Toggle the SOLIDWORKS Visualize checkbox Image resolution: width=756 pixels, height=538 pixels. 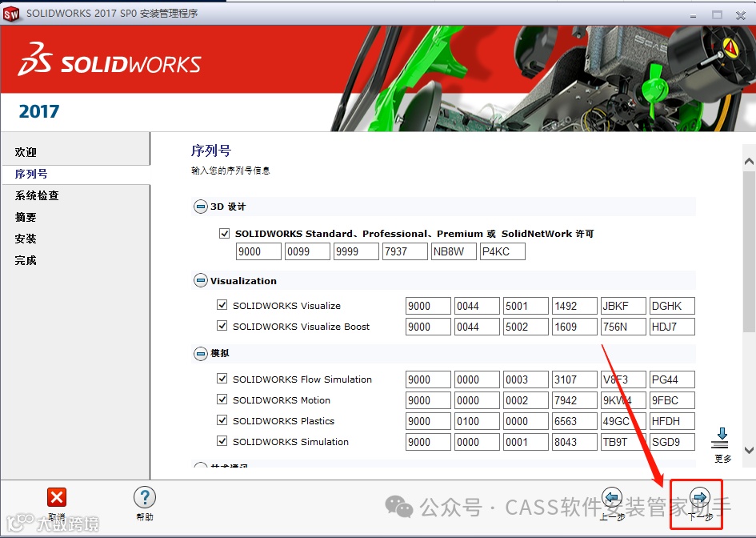(x=222, y=305)
